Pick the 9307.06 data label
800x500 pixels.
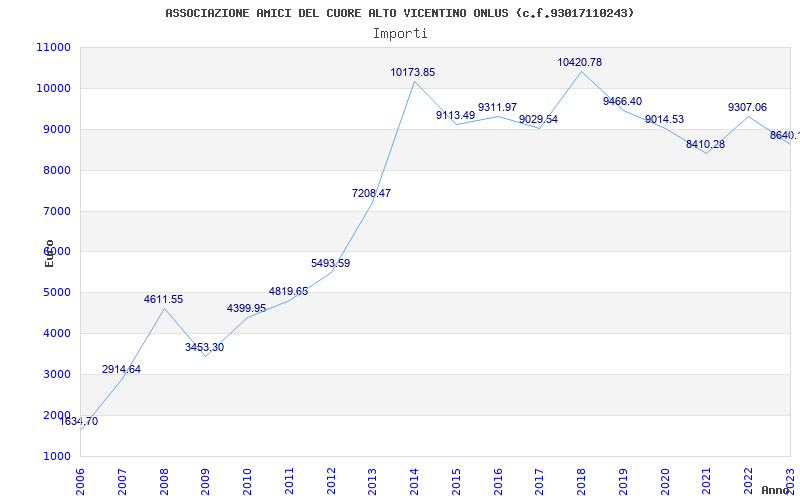747,108
